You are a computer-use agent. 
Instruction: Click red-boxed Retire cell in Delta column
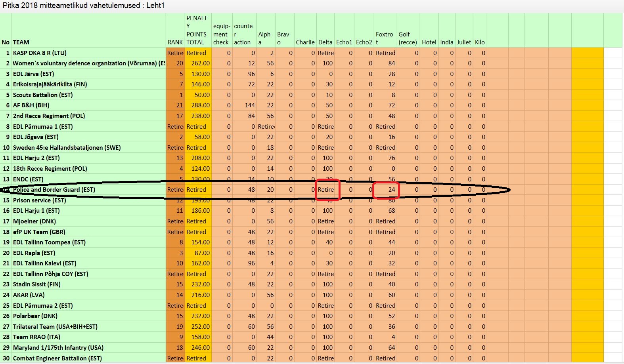coord(326,190)
